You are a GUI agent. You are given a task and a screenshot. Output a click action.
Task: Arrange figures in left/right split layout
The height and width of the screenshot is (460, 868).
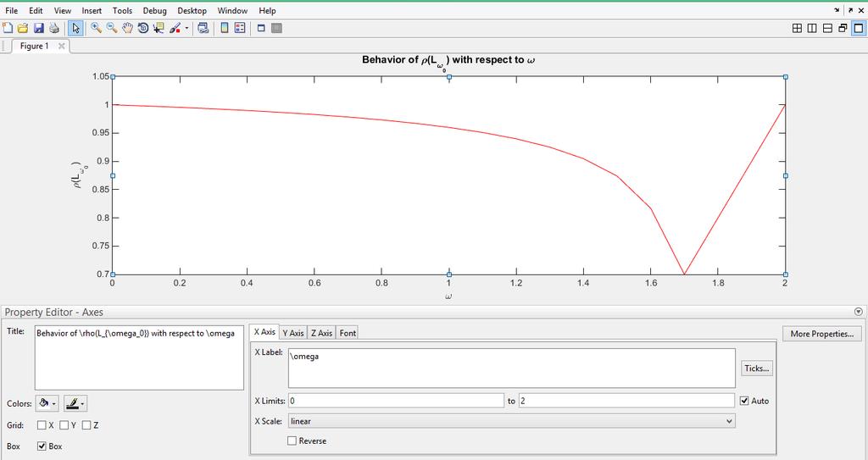pos(812,28)
